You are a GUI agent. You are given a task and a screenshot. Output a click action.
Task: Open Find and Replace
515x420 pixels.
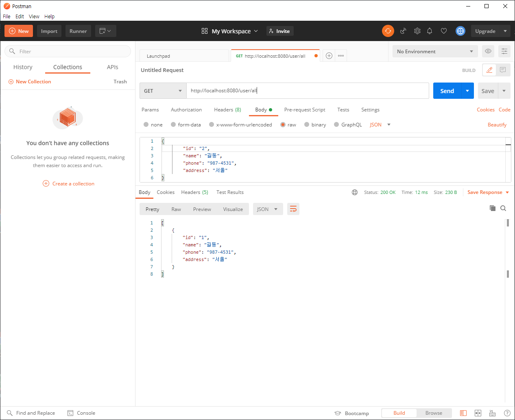click(31, 413)
